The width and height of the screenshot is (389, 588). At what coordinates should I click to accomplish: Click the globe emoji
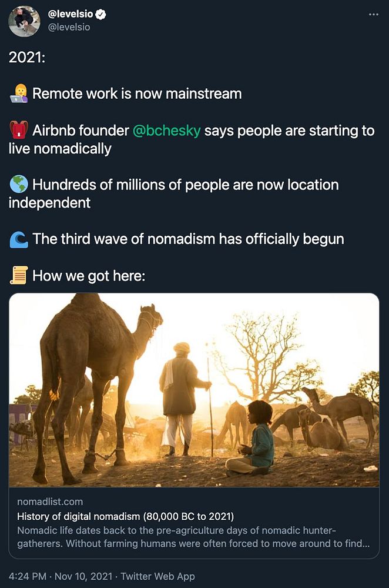(x=19, y=185)
